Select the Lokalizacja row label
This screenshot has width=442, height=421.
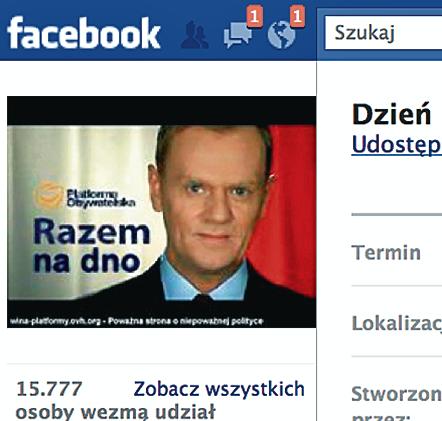click(x=397, y=323)
